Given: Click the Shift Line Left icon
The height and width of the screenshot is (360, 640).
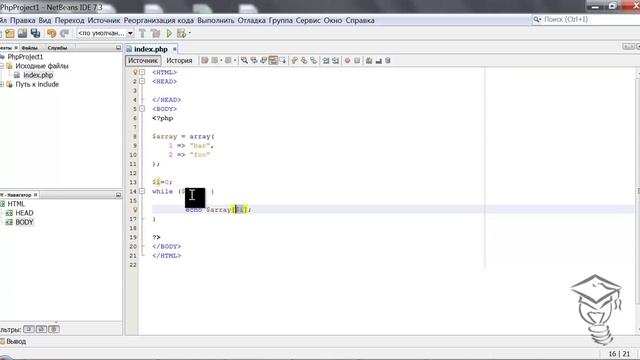Looking at the screenshot, I should click(326, 60).
